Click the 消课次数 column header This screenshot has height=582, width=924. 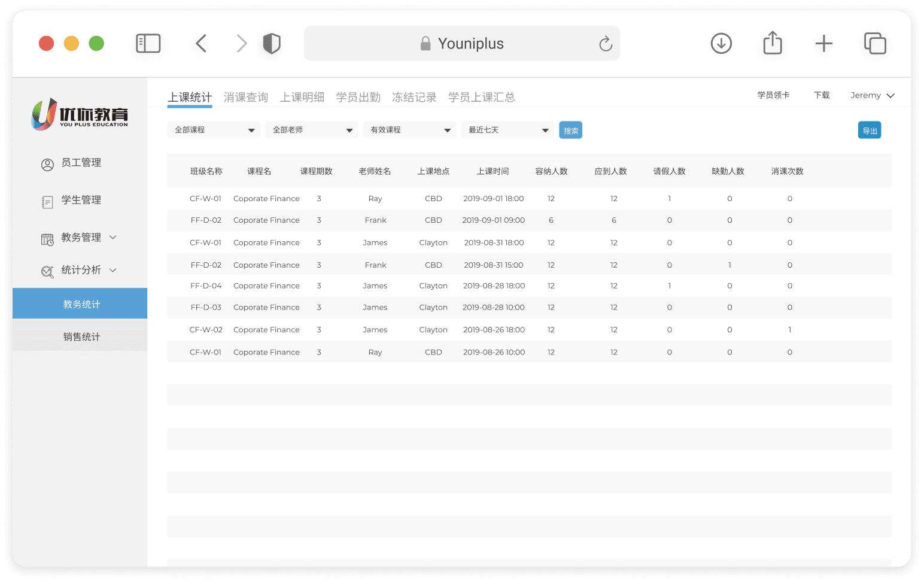pyautogui.click(x=787, y=171)
